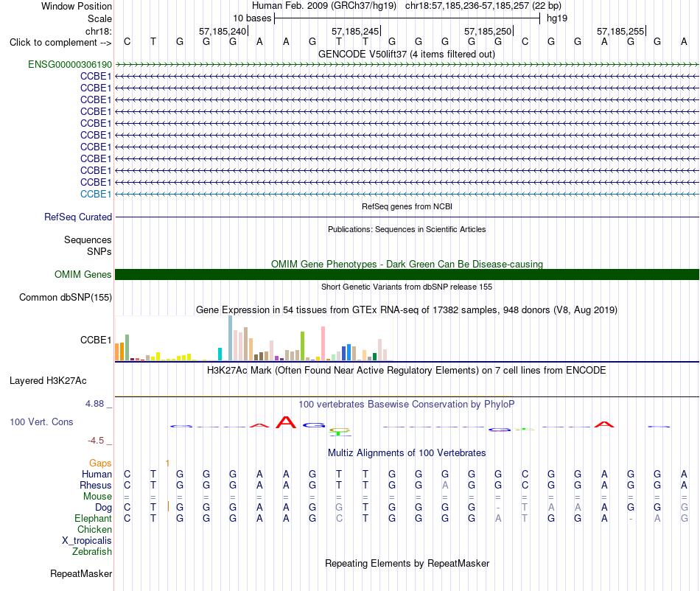Click the Mouse alignment row label

coord(97,497)
